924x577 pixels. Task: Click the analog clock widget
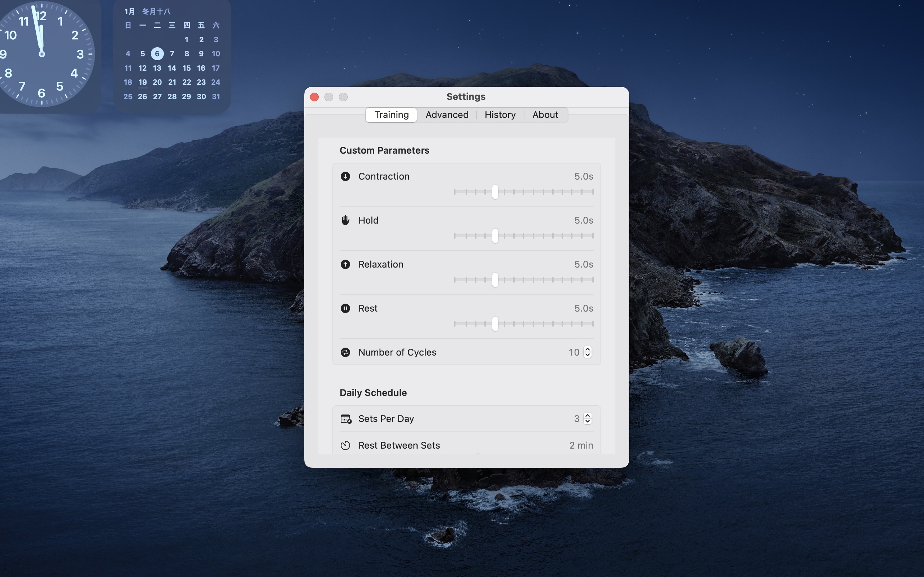(x=42, y=54)
